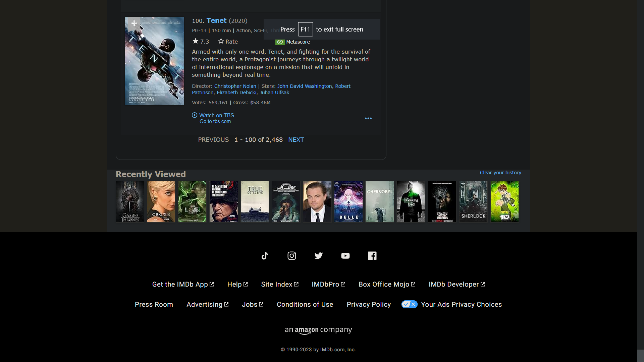Click the 69 Metascore badge
The height and width of the screenshot is (362, 644).
[280, 42]
